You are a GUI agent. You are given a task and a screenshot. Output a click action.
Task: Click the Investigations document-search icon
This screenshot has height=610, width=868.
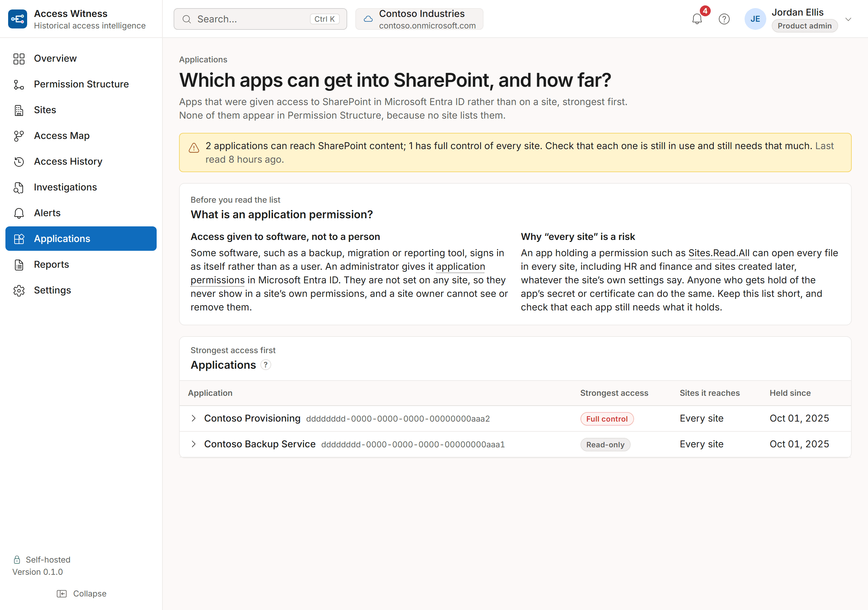[19, 187]
